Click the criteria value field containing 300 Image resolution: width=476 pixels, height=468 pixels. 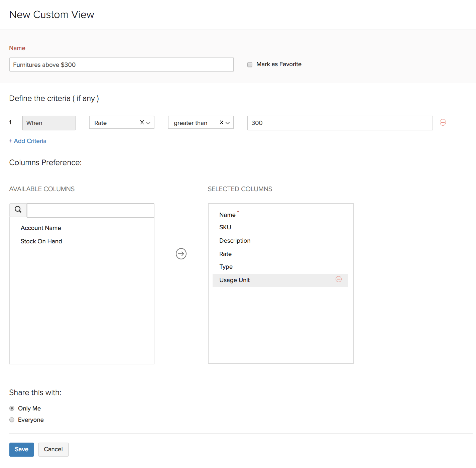point(340,123)
